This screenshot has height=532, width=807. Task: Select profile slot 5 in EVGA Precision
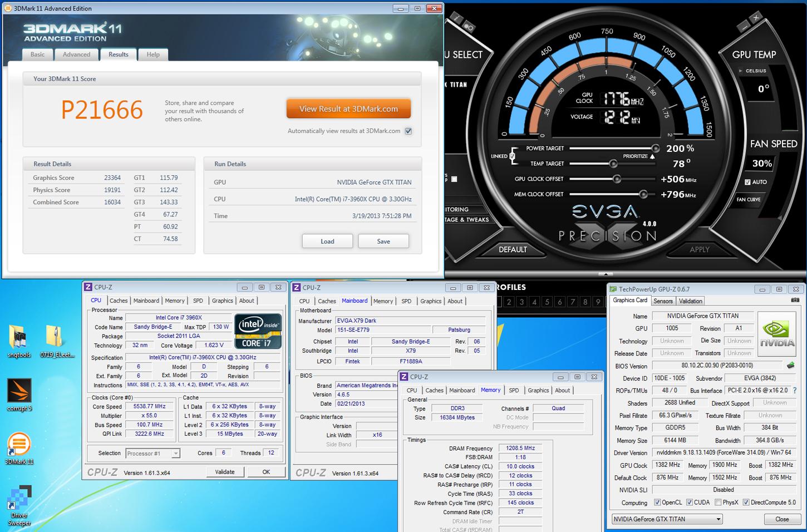(547, 302)
